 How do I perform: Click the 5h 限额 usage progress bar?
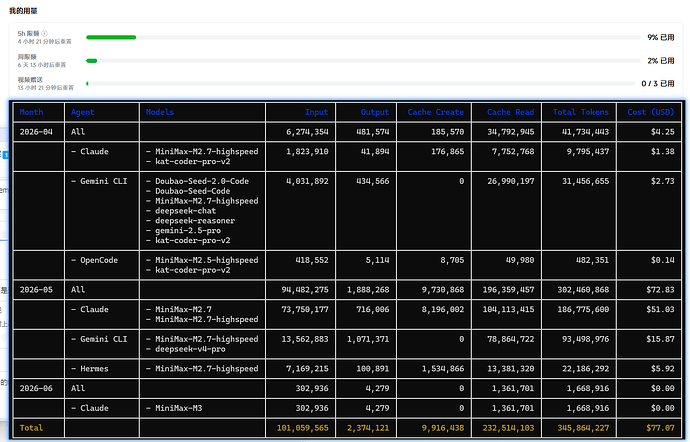click(363, 37)
